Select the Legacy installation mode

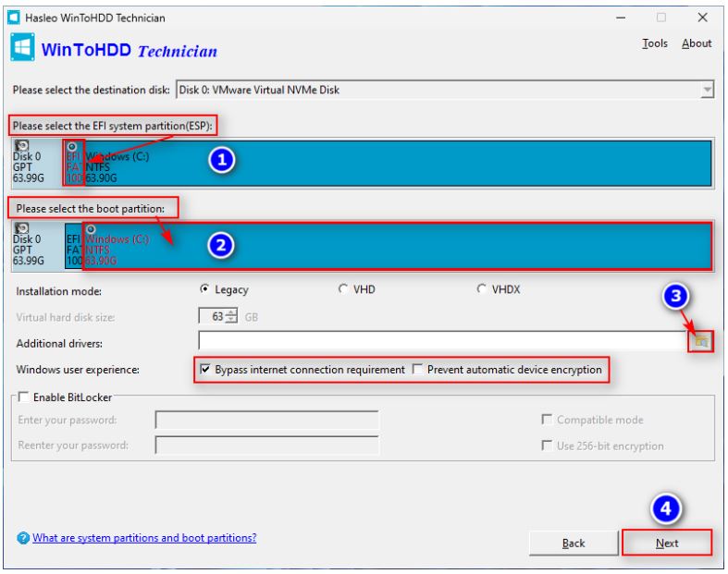coord(205,290)
